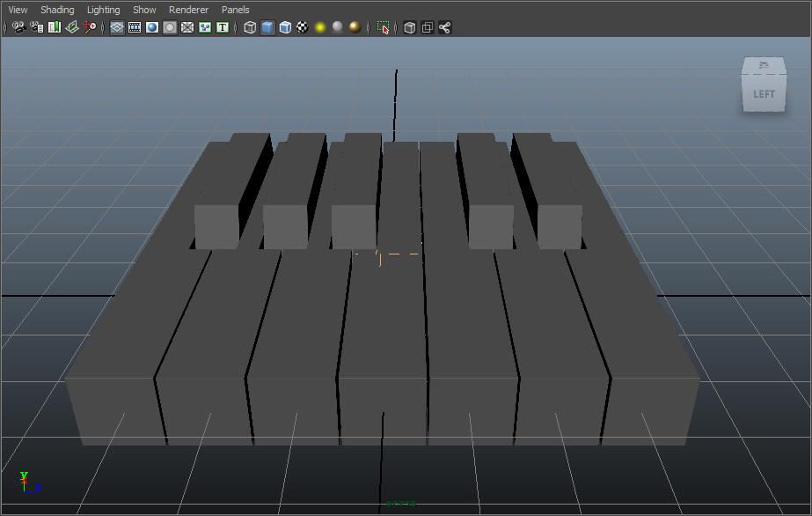Select Use All Lights yellow sphere
The image size is (812, 516).
[x=320, y=27]
